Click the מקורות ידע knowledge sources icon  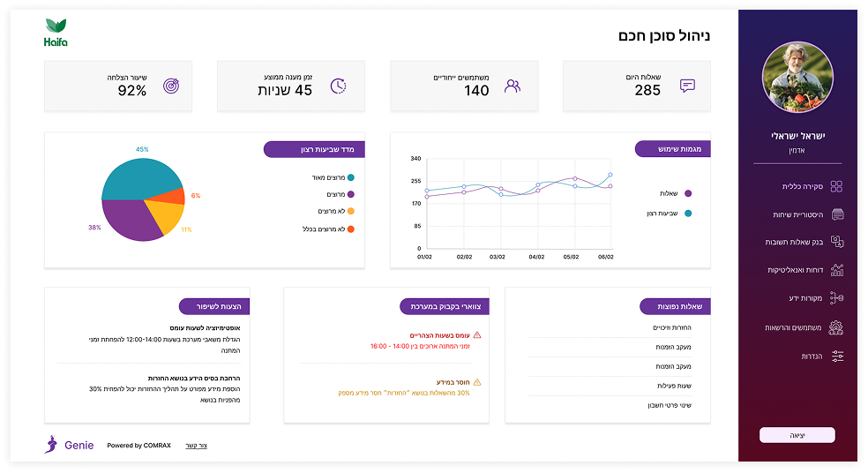837,298
